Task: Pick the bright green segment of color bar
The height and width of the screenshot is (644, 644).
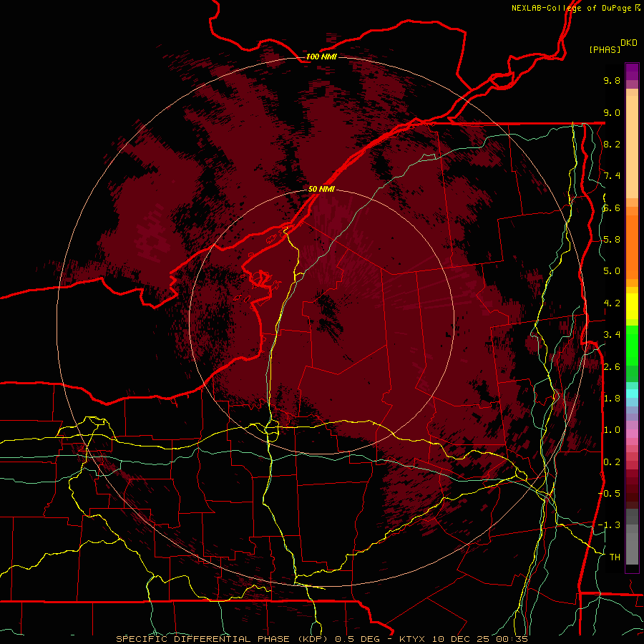Action: pos(632,345)
